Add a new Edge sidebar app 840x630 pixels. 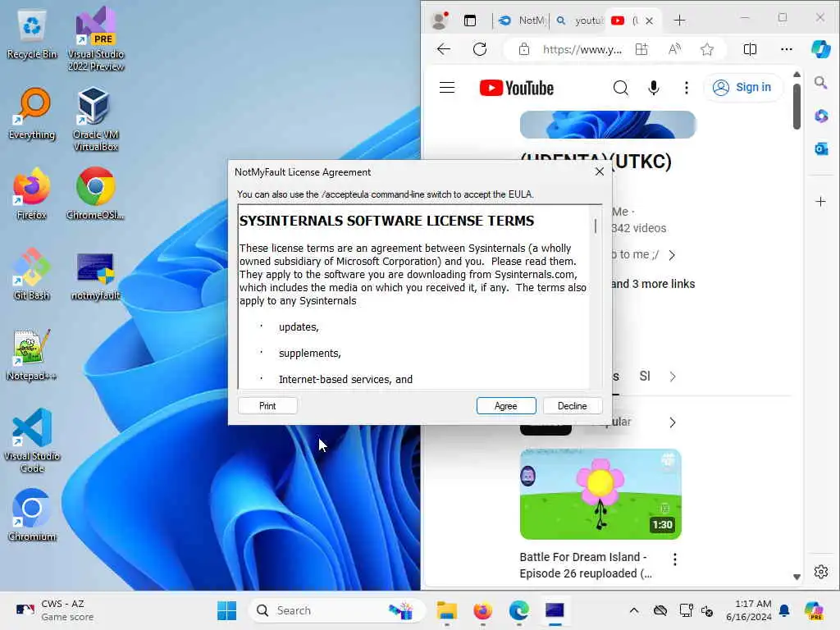820,202
